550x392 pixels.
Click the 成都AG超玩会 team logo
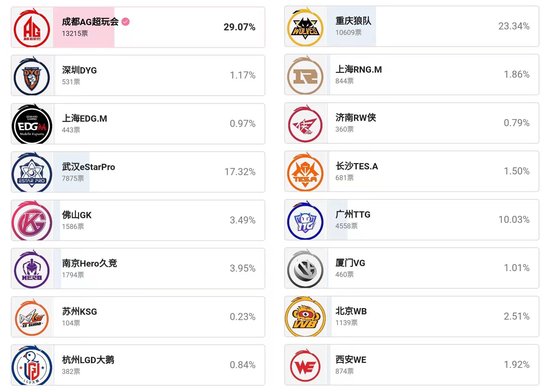tap(32, 28)
